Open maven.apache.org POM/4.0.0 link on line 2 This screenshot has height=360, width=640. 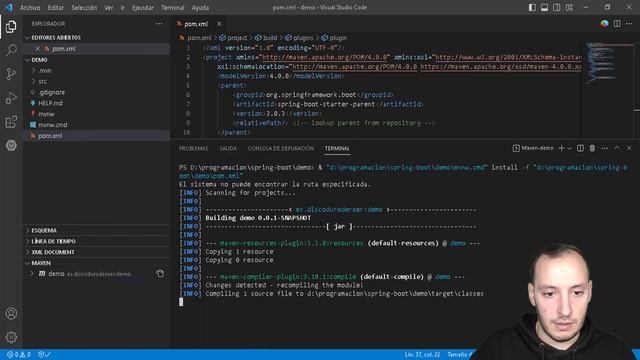[325, 57]
